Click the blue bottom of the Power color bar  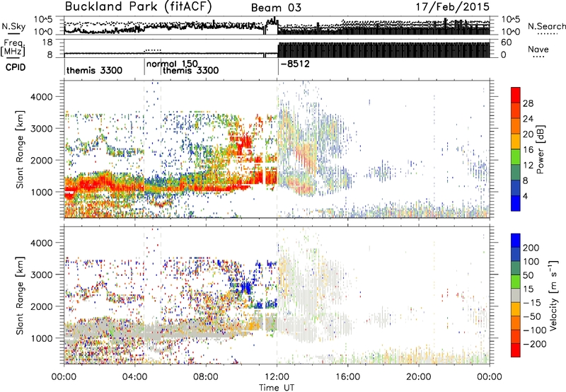click(x=516, y=203)
